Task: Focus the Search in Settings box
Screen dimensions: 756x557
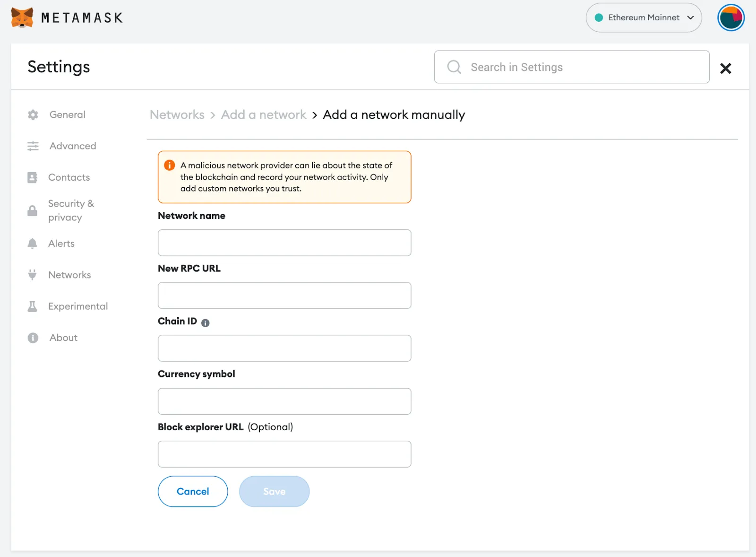Action: click(x=571, y=67)
